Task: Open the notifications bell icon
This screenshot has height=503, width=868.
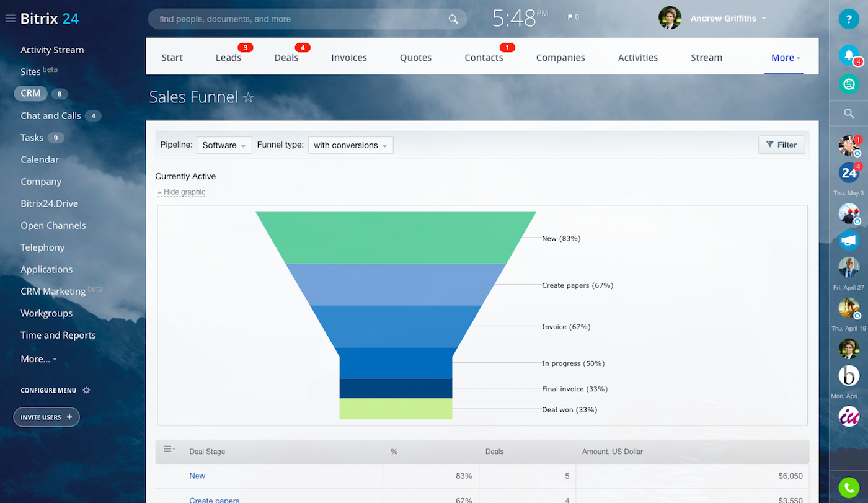Action: 849,55
